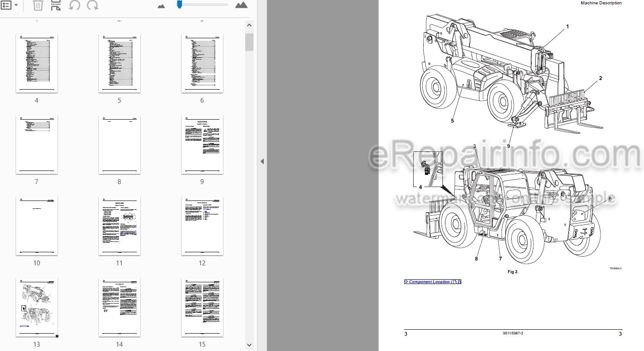The image size is (644, 351).
Task: Select the page 14 thumbnail
Action: (119, 307)
